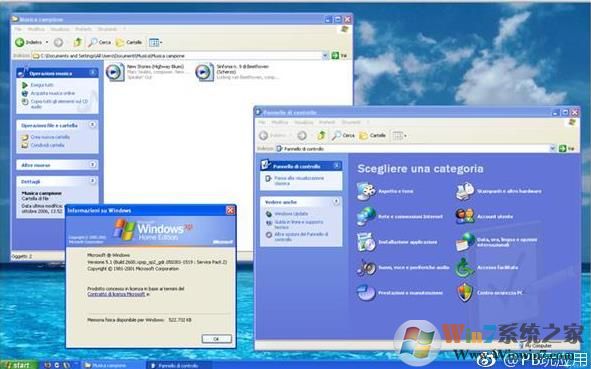The width and height of the screenshot is (591, 369).
Task: Collapse the Vedere anche panel
Action: click(x=336, y=202)
